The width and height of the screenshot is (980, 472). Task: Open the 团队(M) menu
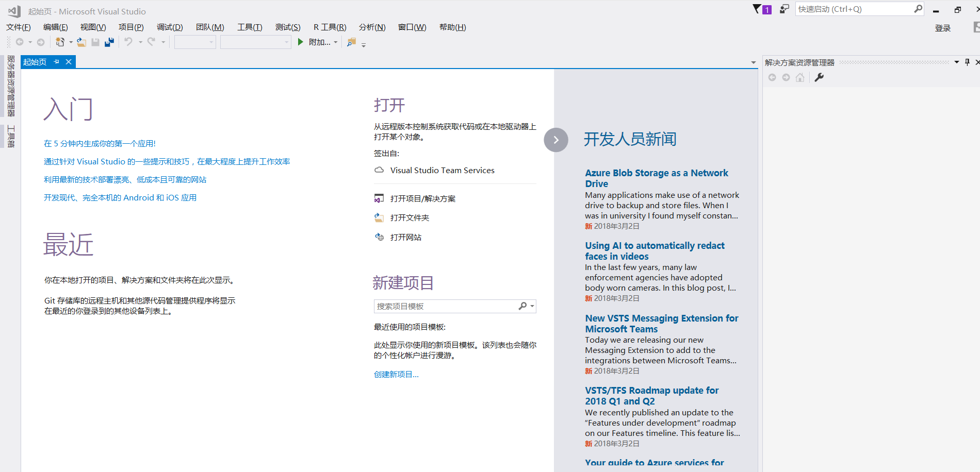210,27
